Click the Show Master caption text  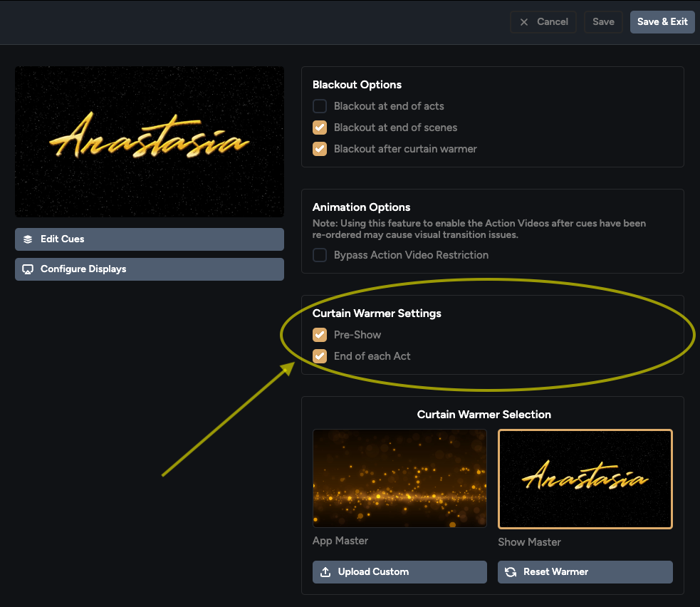(x=530, y=542)
